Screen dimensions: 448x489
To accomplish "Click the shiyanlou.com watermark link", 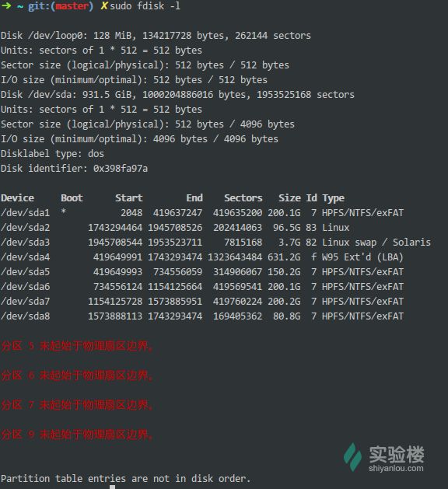I will pos(396,468).
